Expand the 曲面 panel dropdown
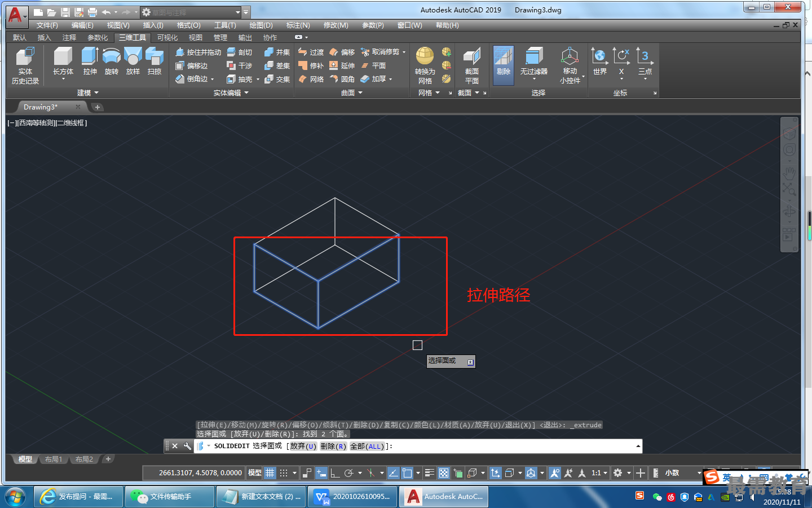Screen dimensions: 812x508 click(352, 93)
